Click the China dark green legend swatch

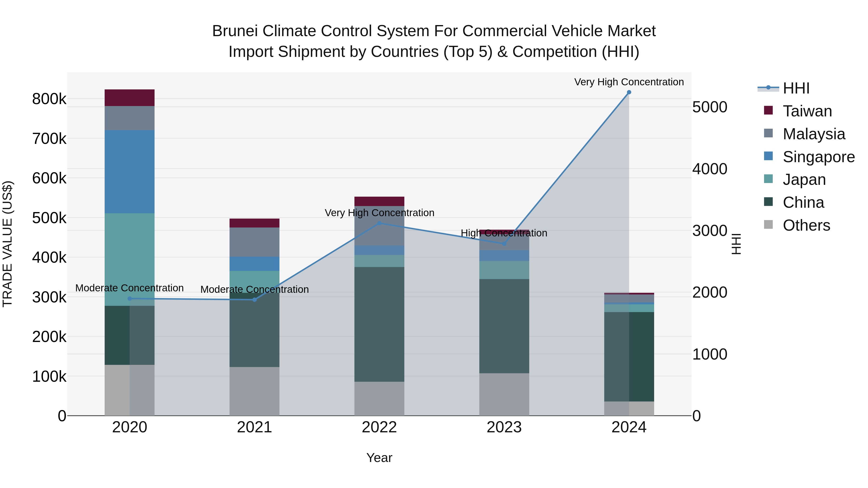click(768, 202)
